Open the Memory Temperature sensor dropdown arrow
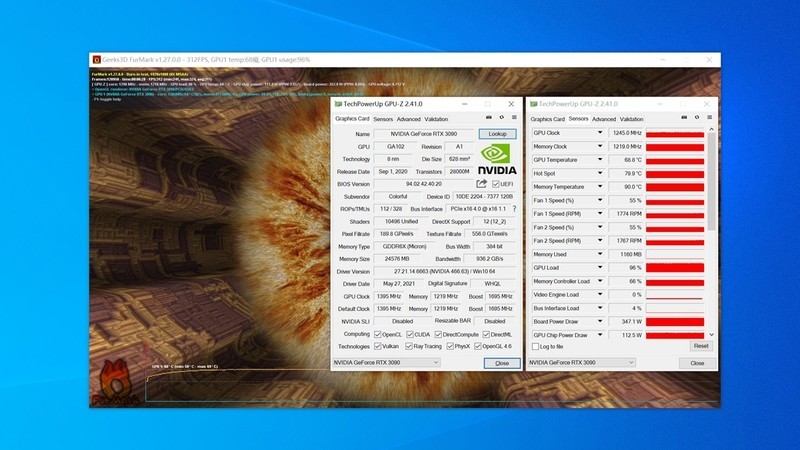Viewport: 800px width, 450px height. coord(600,187)
